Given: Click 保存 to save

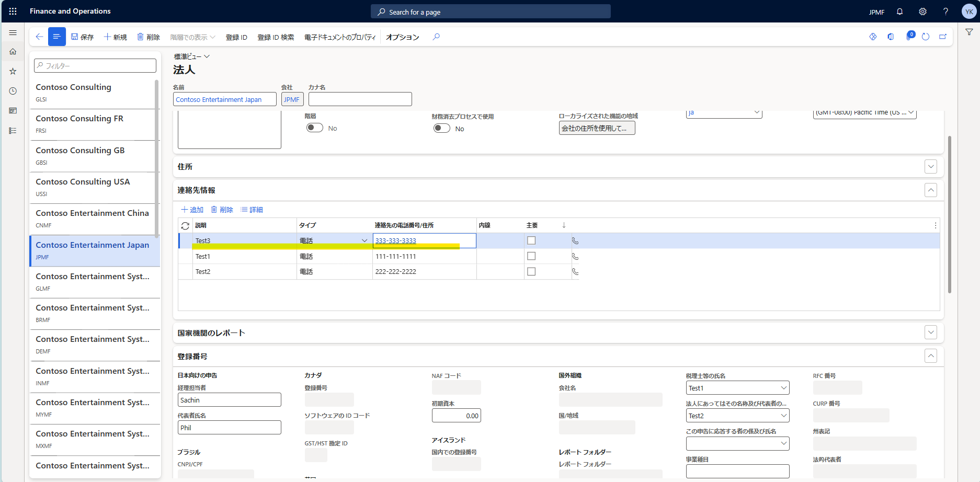Looking at the screenshot, I should click(82, 37).
